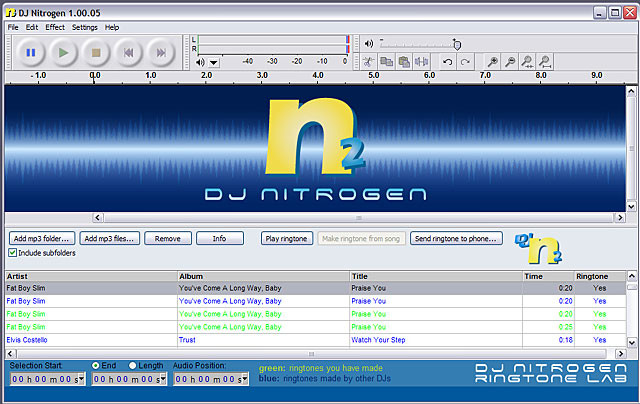Image resolution: width=640 pixels, height=404 pixels.
Task: Click the 5.0 mark on timeline ruler
Action: 373,75
